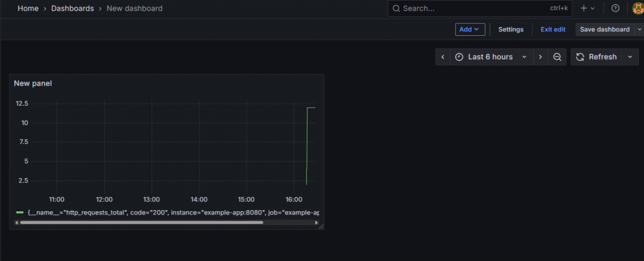
Task: Click the green legend color swatch
Action: (19, 213)
